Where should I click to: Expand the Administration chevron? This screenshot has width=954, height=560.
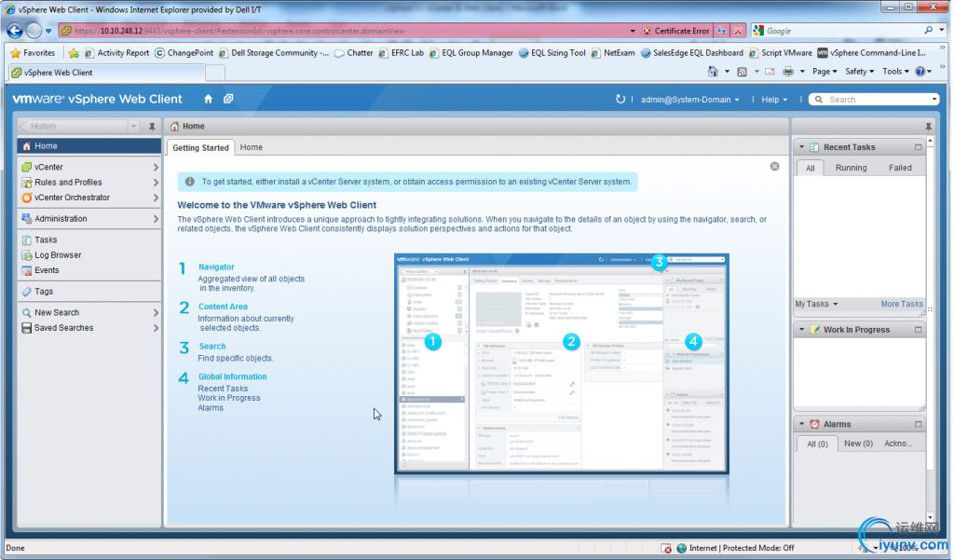[x=156, y=219]
